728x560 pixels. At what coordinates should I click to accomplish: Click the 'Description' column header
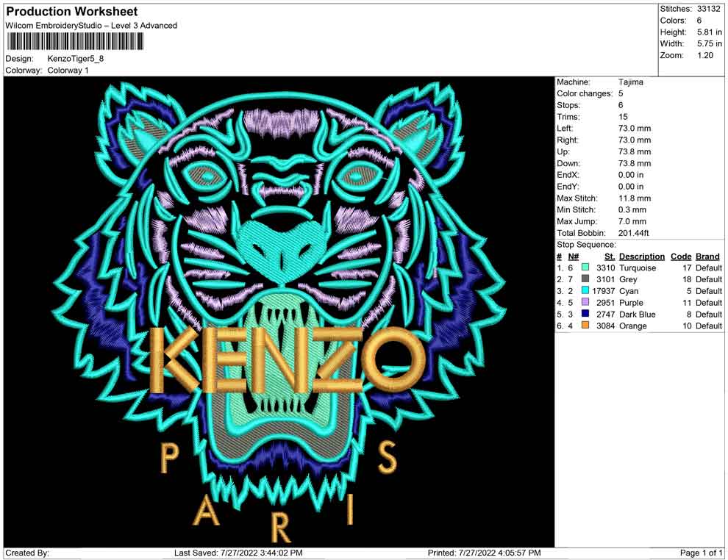[x=642, y=256]
